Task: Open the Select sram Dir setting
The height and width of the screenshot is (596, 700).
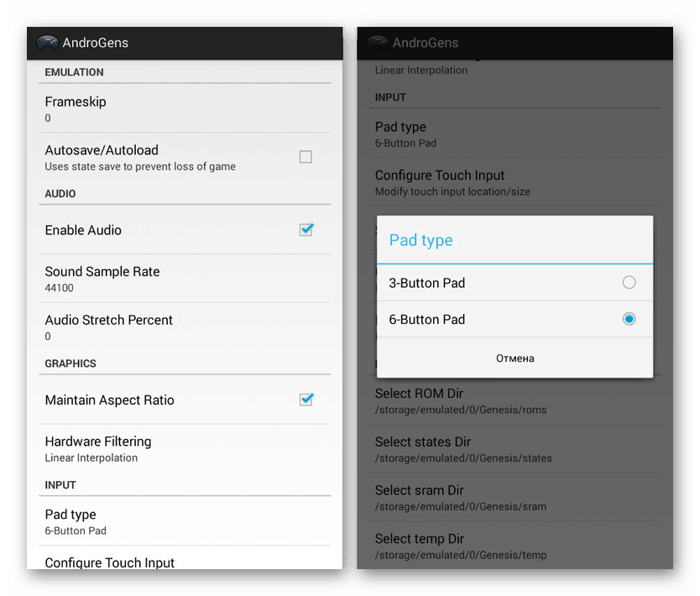Action: click(x=515, y=497)
